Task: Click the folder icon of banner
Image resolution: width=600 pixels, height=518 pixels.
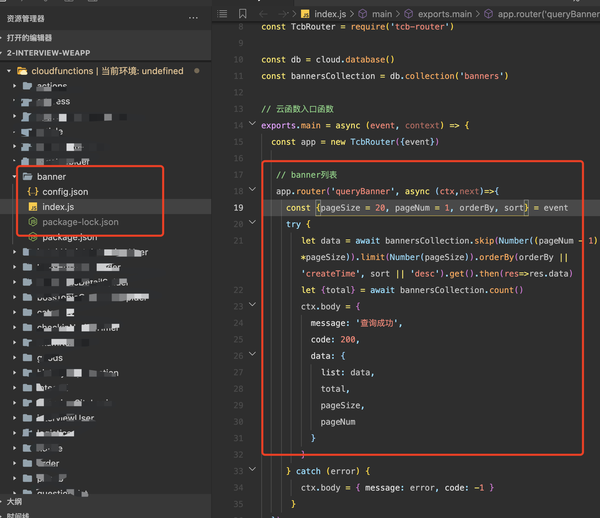Action: point(28,176)
